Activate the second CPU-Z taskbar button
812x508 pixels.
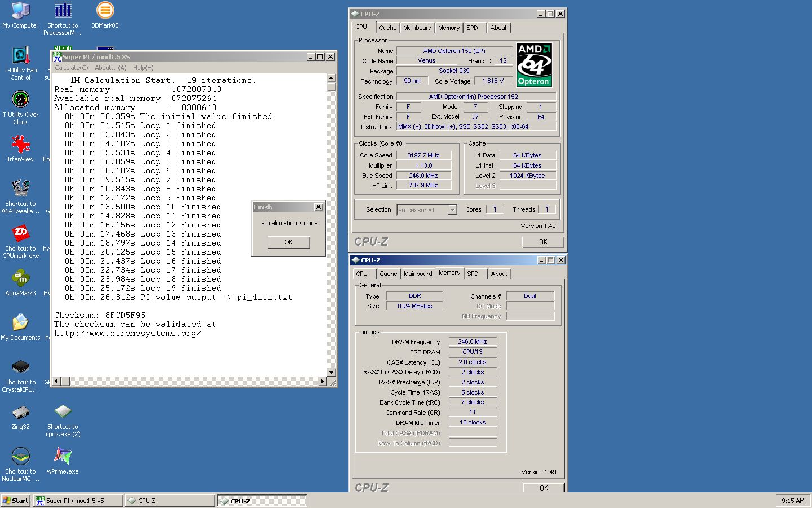[x=262, y=501]
